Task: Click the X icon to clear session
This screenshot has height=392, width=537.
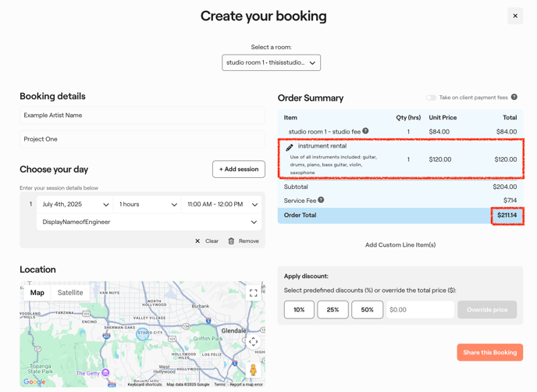Action: (x=197, y=241)
